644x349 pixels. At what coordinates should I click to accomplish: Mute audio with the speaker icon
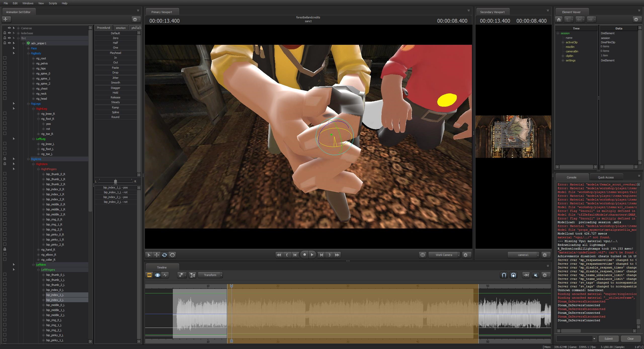tap(536, 275)
